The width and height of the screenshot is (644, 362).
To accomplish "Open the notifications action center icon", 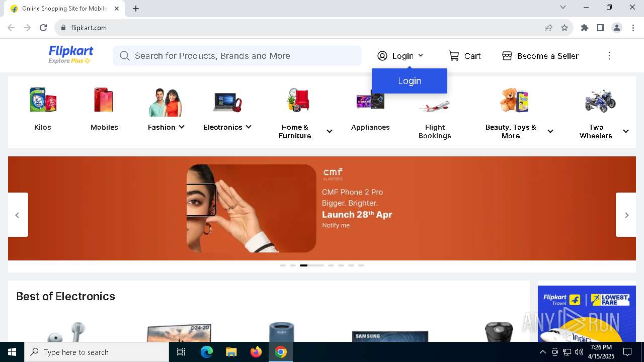I will [627, 352].
